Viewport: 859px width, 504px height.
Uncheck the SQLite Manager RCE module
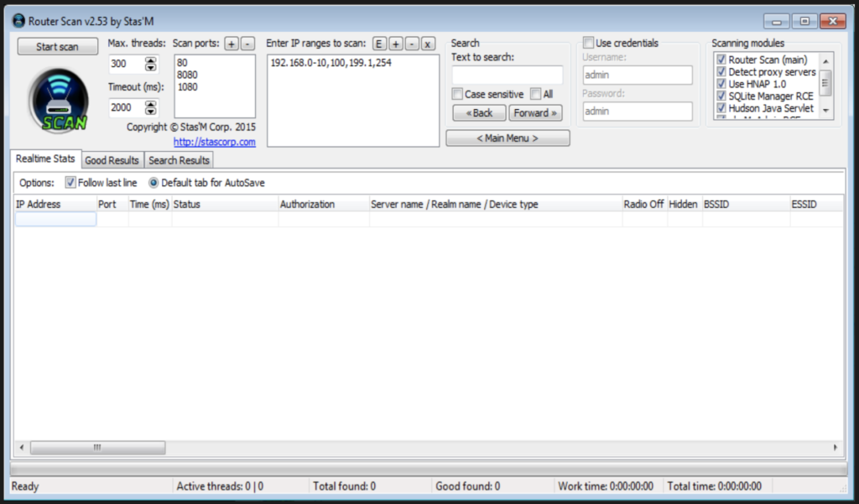(x=721, y=96)
